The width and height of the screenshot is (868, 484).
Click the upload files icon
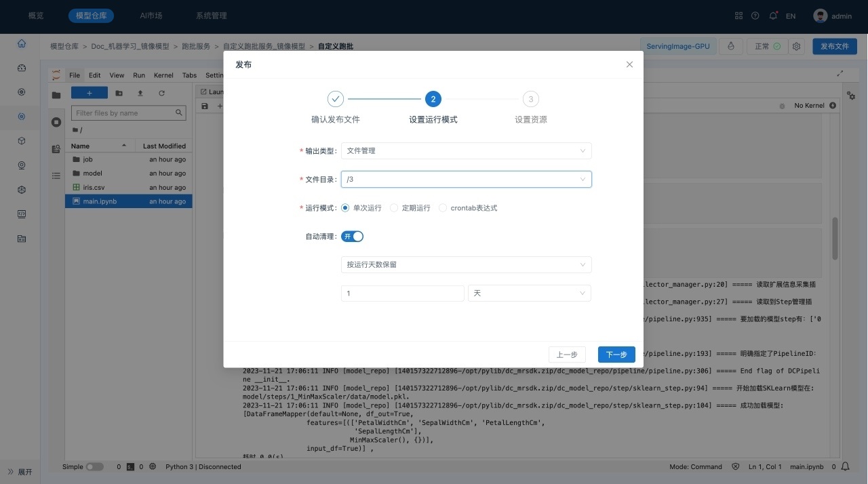coord(140,93)
